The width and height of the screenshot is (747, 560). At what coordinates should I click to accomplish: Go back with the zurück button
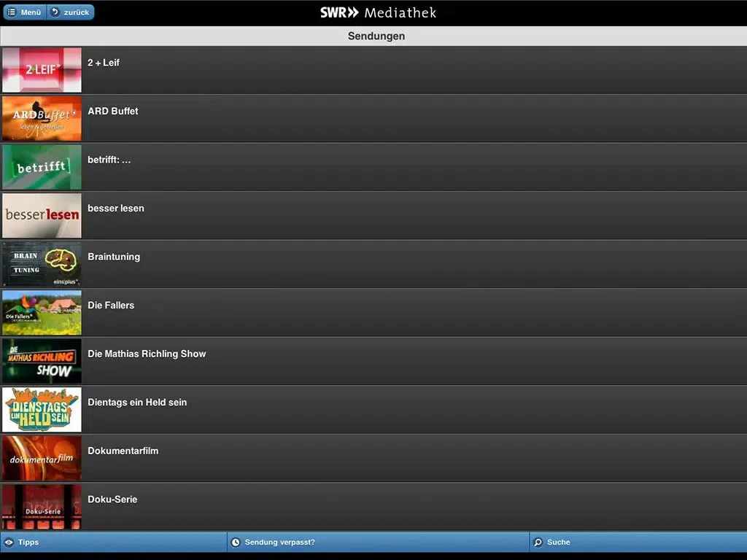coord(71,12)
